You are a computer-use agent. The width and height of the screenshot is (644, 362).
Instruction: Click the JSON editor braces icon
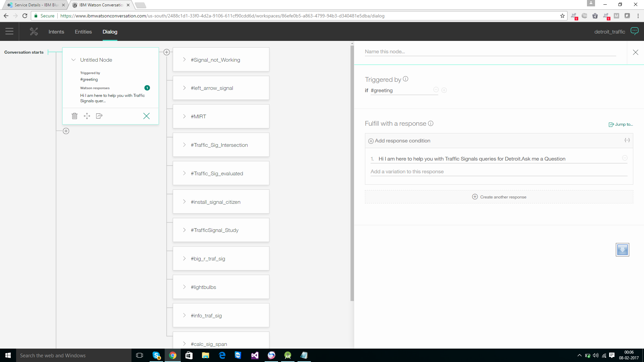tap(627, 140)
